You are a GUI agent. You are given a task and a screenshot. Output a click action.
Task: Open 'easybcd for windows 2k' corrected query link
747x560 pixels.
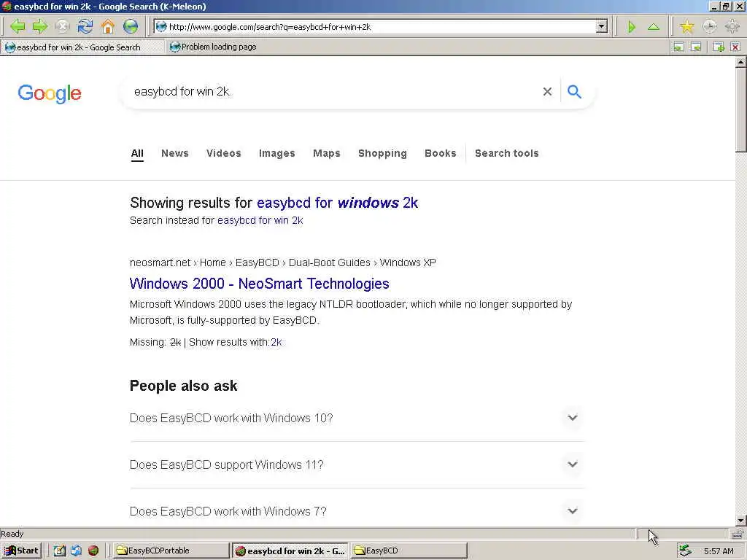337,203
